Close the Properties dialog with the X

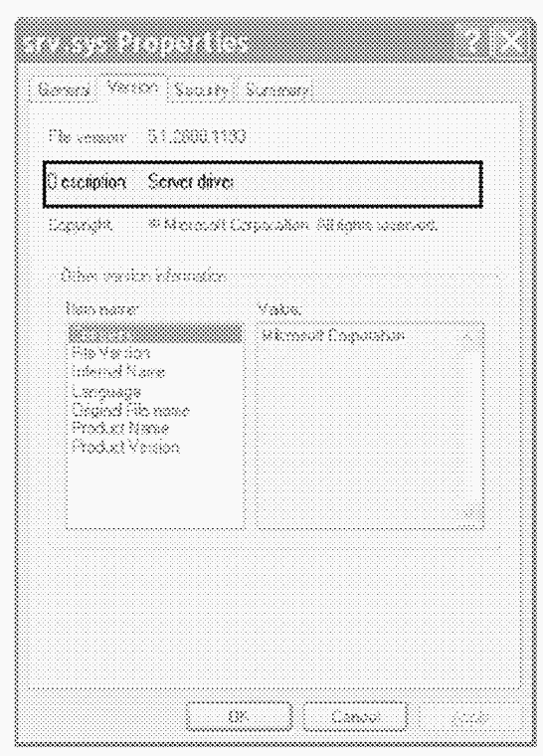[511, 42]
